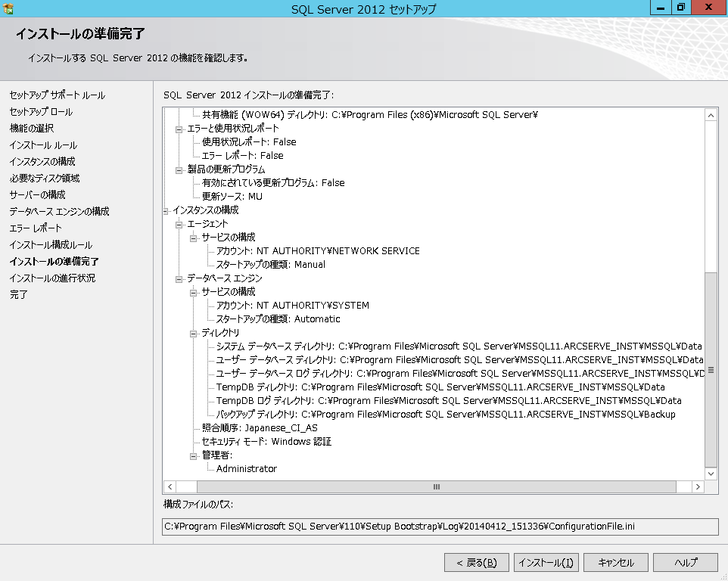728x581 pixels.
Task: Select インスタンスの構成 step in sidebar
Action: (x=42, y=161)
